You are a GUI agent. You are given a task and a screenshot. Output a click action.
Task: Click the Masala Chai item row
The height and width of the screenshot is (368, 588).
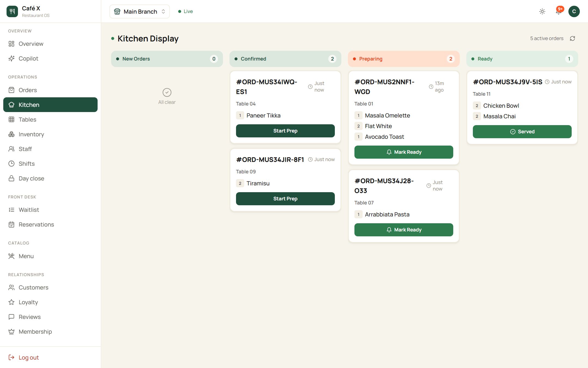(x=522, y=116)
